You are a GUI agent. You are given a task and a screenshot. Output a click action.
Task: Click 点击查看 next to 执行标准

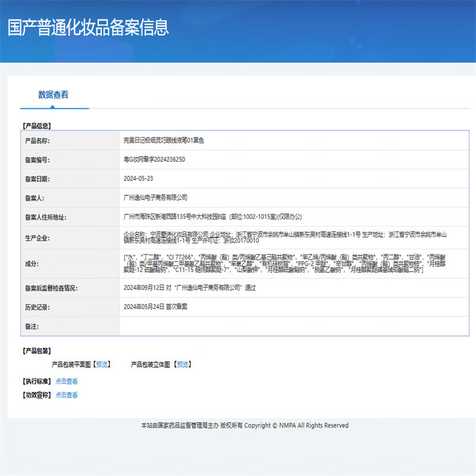coord(67,381)
